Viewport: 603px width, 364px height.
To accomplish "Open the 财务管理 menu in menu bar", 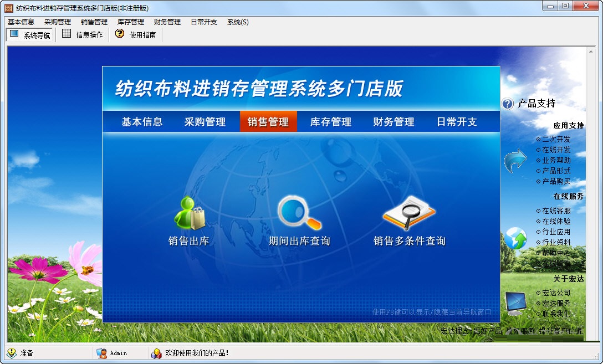I will coord(167,22).
